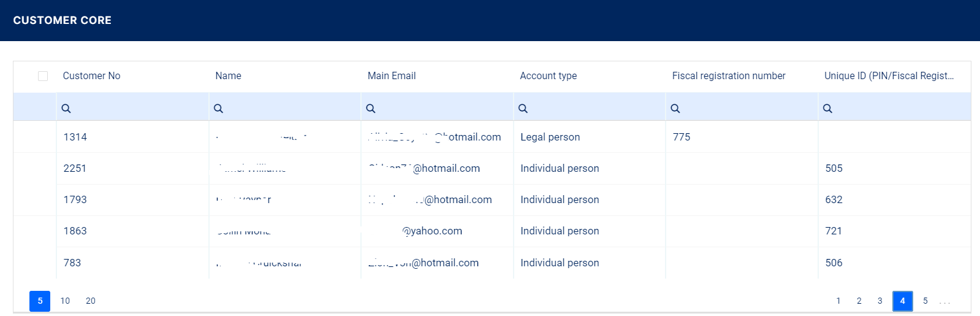Click the search icon under Account type

tap(523, 109)
